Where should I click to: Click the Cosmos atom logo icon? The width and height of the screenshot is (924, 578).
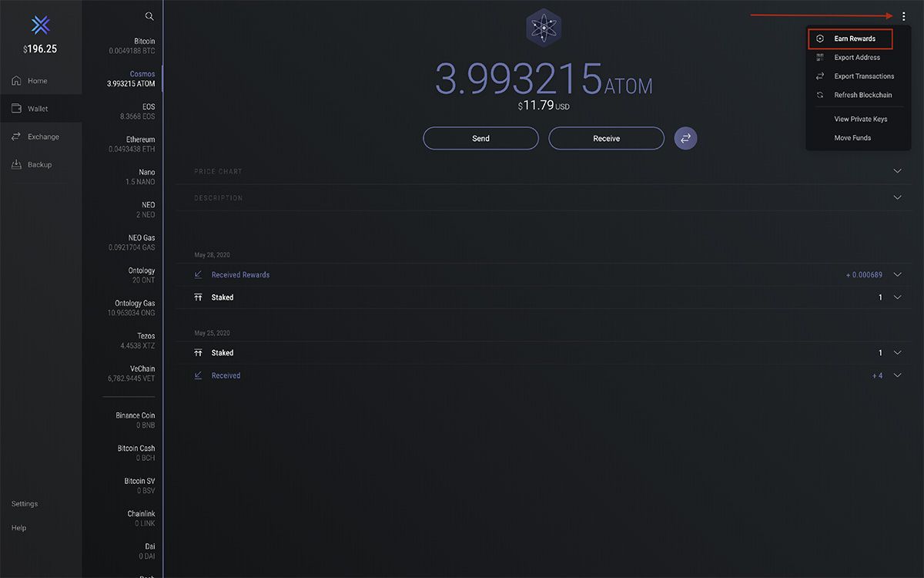544,29
